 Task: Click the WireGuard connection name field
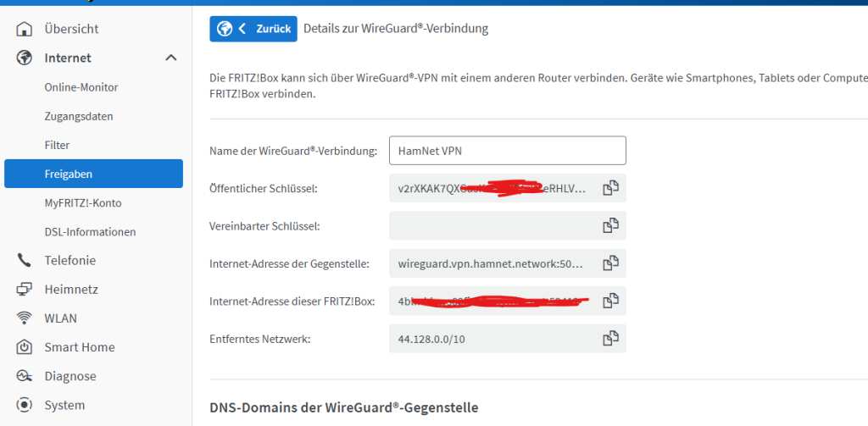coord(507,151)
